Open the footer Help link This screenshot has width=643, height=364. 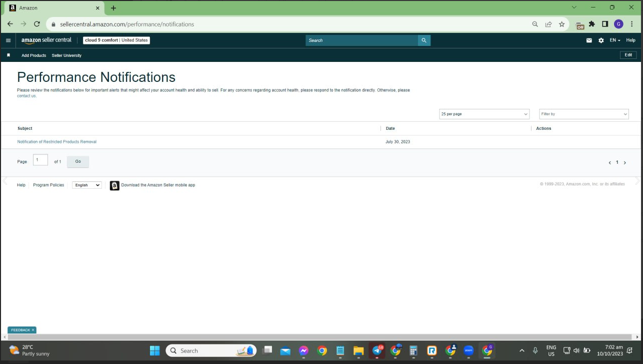coord(21,185)
